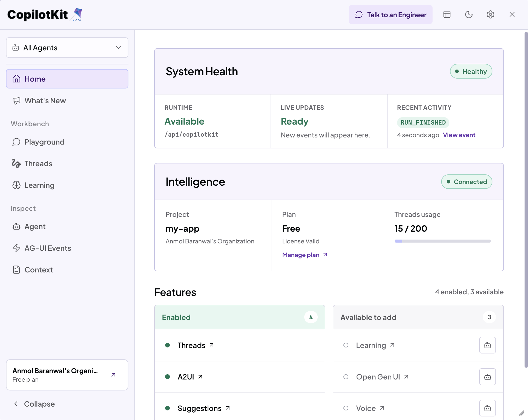The height and width of the screenshot is (420, 528).
Task: Click the Connected status badge
Action: (467, 182)
